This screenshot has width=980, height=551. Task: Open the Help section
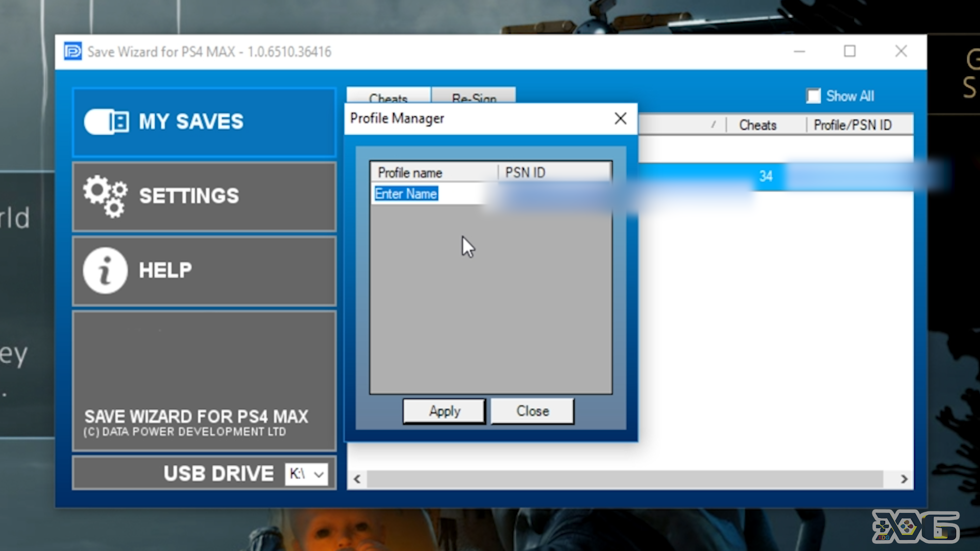pyautogui.click(x=204, y=270)
